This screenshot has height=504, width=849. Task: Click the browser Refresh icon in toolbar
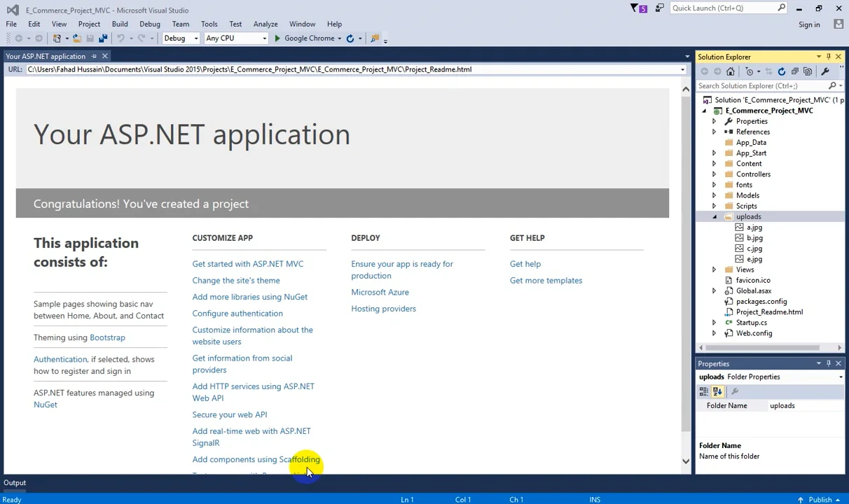coord(350,38)
